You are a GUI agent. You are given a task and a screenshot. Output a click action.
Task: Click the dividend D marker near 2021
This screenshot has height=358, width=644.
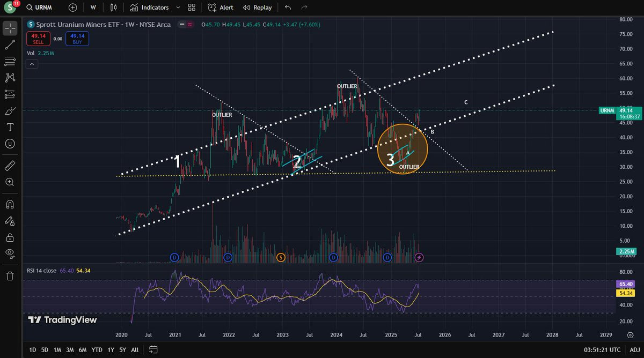174,258
